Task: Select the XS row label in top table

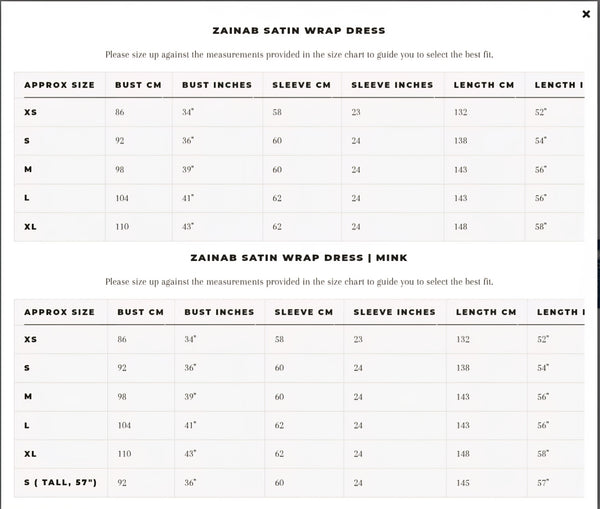Action: (31, 113)
